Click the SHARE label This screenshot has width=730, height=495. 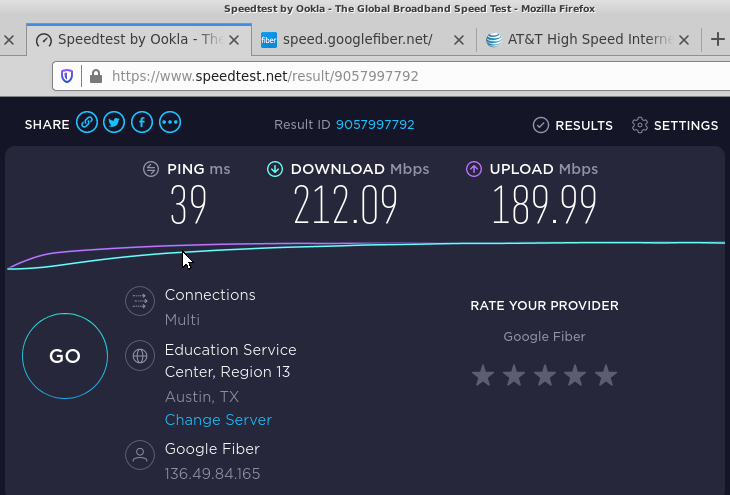tap(47, 125)
